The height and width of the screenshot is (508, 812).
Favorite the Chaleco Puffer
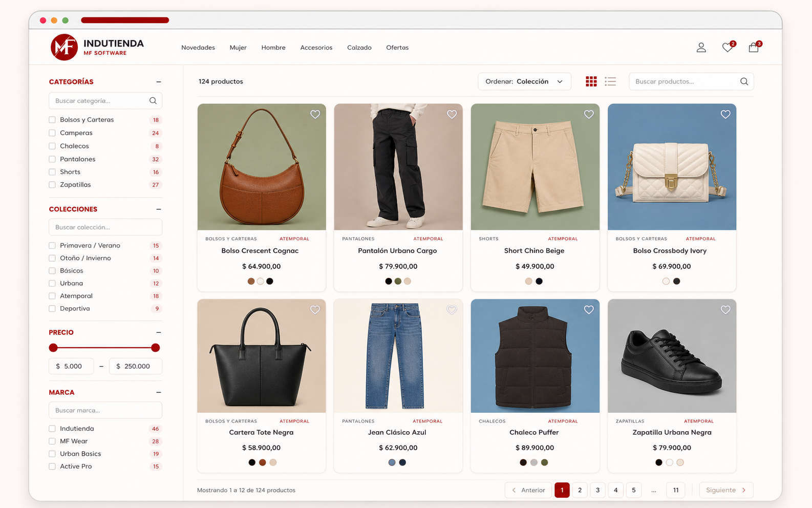(589, 309)
